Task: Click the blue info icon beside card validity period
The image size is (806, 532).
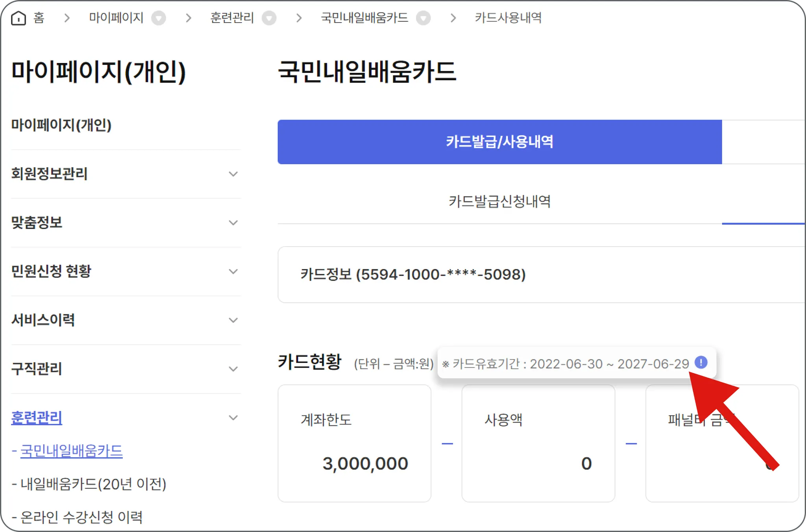Action: click(701, 362)
